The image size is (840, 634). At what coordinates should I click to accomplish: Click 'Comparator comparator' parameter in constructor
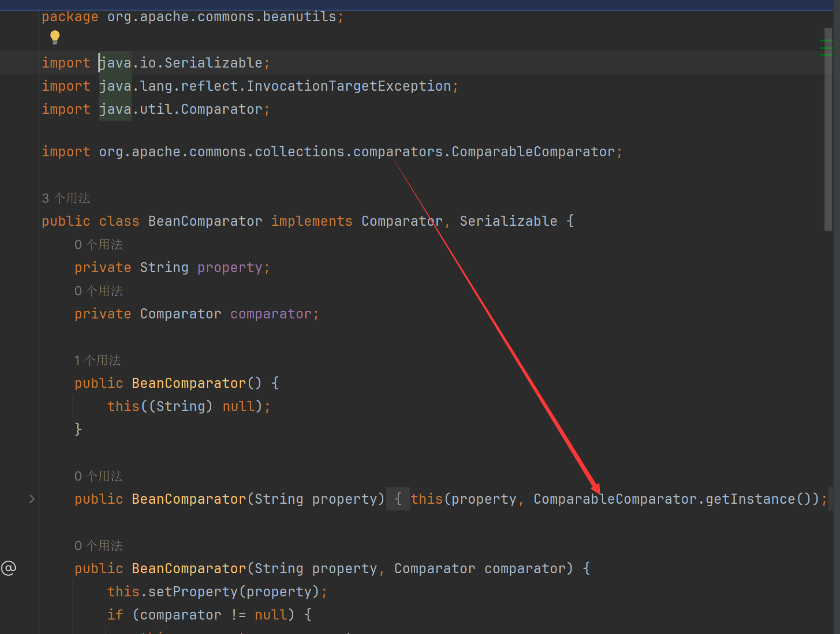[x=480, y=568]
